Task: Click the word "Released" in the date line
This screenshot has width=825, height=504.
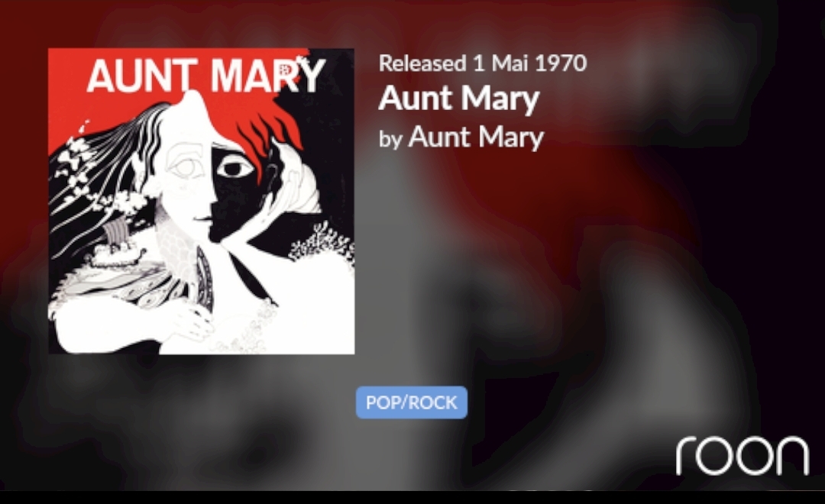Action: pos(422,63)
